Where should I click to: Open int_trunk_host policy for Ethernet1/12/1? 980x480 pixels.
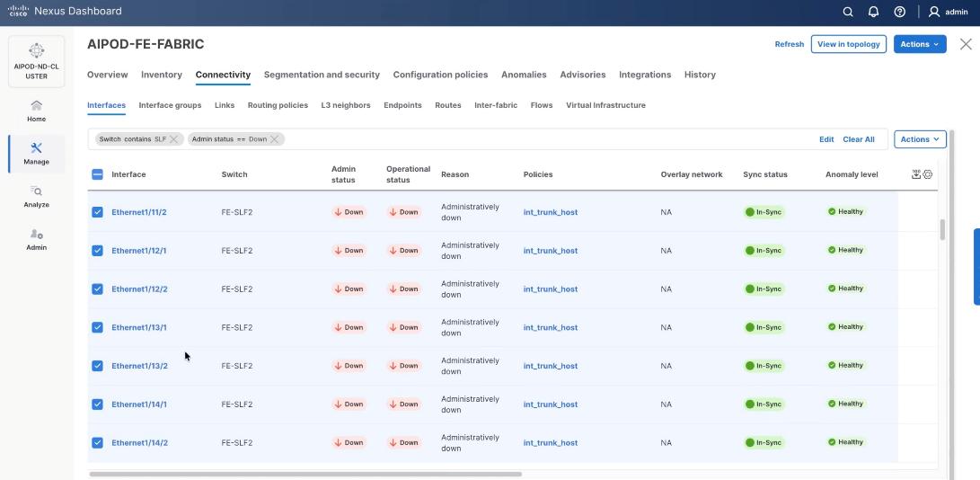[x=551, y=250]
